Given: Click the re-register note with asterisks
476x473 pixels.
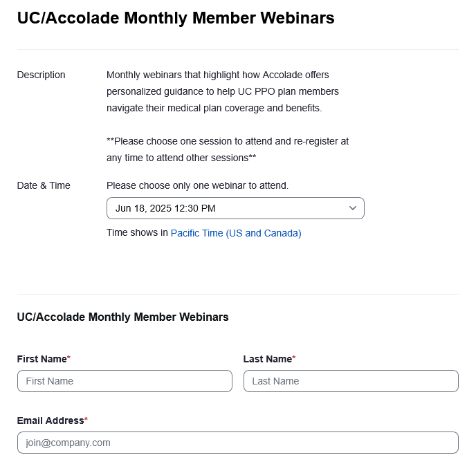Looking at the screenshot, I should (x=227, y=149).
